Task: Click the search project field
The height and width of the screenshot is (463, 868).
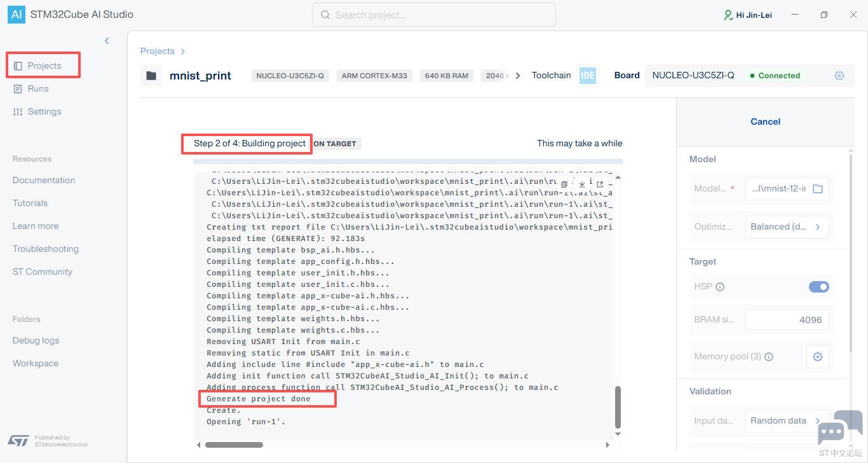Action: 434,15
